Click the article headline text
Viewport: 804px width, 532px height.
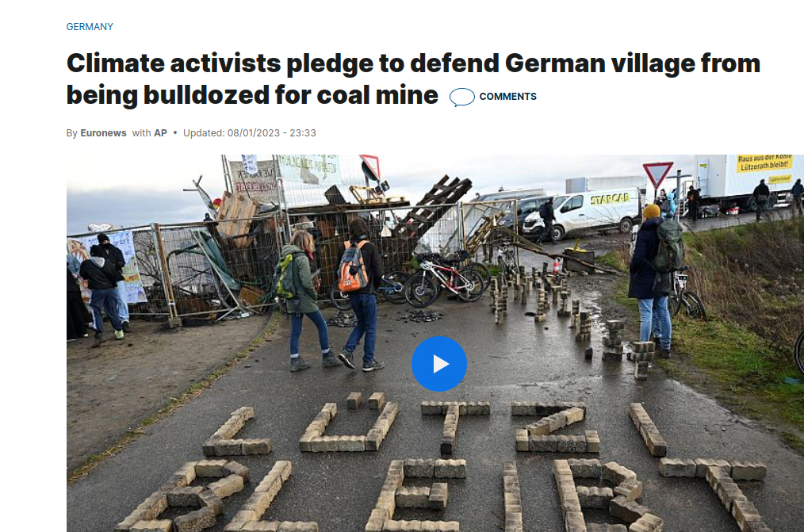tap(413, 79)
